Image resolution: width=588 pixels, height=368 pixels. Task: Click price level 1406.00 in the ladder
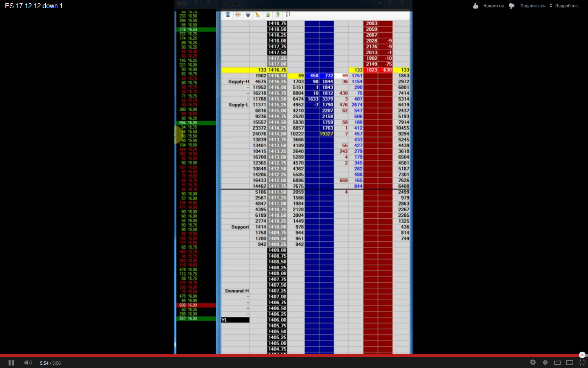(x=277, y=320)
